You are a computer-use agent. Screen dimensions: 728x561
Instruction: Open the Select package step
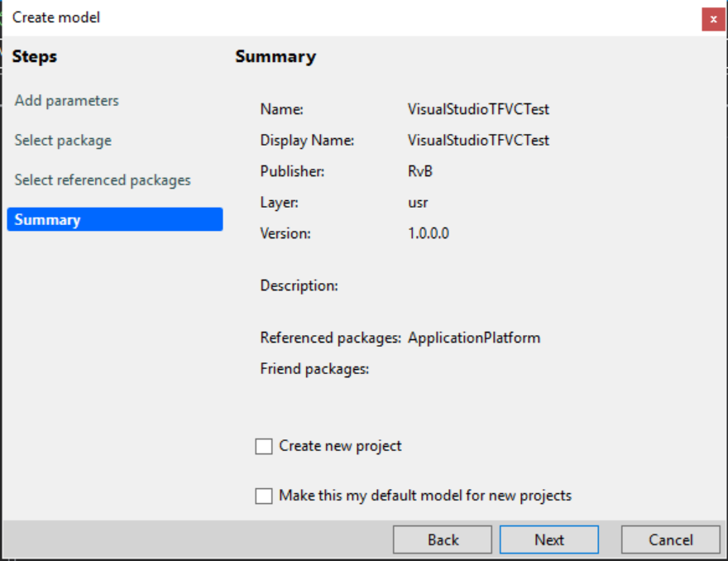(63, 141)
